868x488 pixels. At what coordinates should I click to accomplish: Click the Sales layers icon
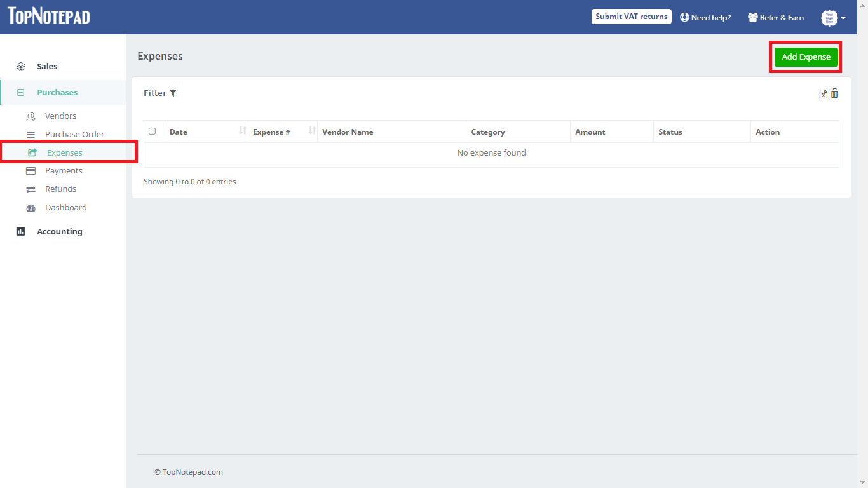click(21, 66)
